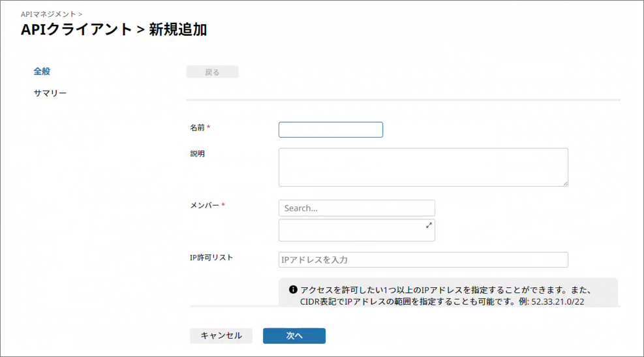644x357 pixels.
Task: Click the 説明 field label
Action: click(197, 154)
